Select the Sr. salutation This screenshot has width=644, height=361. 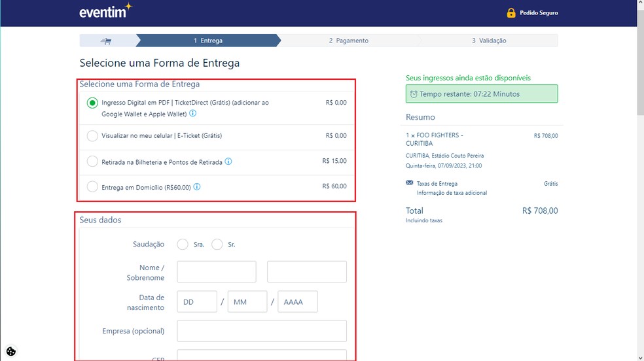tap(217, 244)
